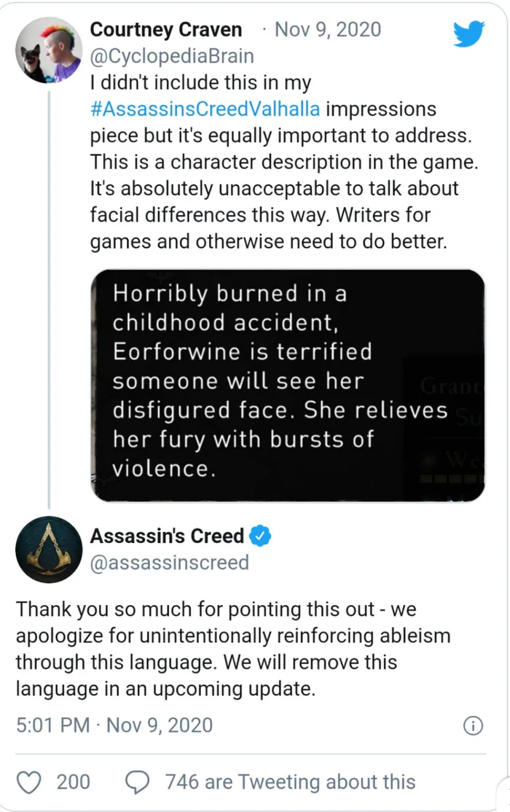The height and width of the screenshot is (812, 510).
Task: Click the Twitter bird logo
Action: [x=469, y=34]
